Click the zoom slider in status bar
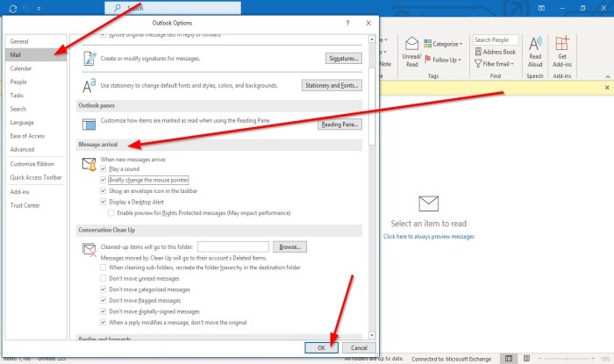614x364 pixels. (x=567, y=359)
